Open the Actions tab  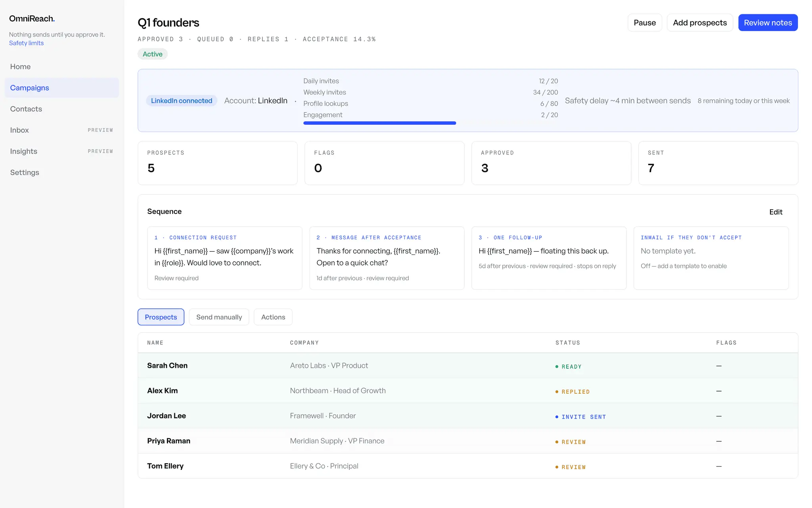273,317
